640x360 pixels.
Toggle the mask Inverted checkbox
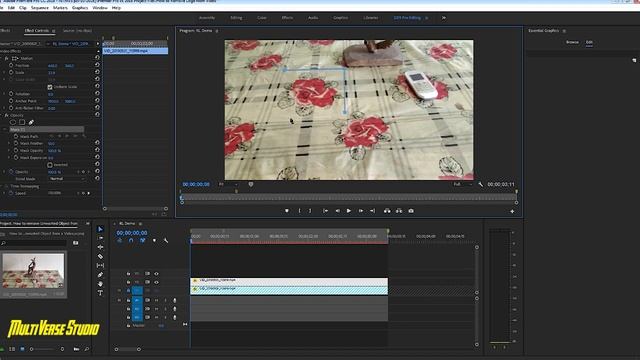click(50, 165)
